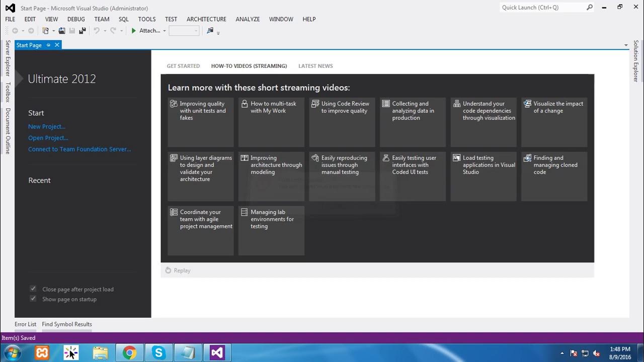This screenshot has width=644, height=362.
Task: Open video Managing lab environments for testing
Action: point(272,231)
